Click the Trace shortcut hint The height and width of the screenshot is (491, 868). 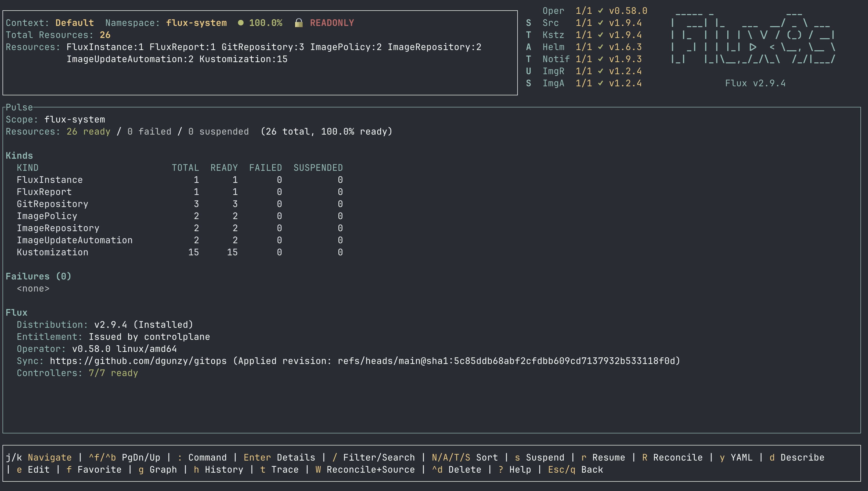coord(280,470)
